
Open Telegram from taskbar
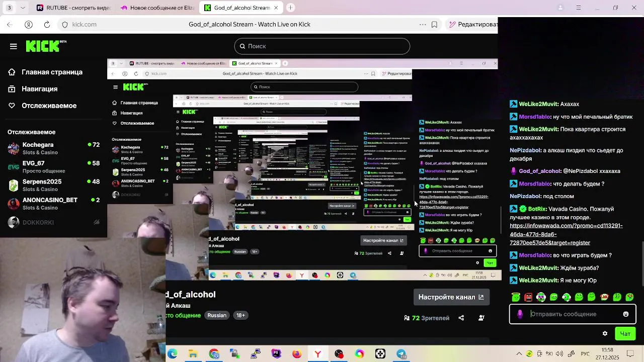pyautogui.click(x=401, y=354)
